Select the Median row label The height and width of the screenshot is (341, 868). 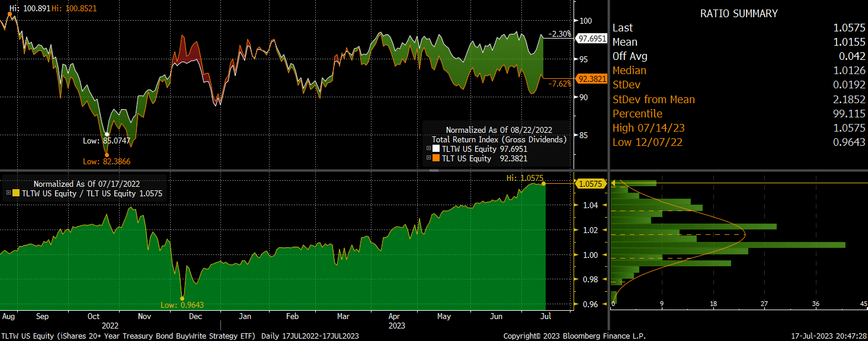coord(629,71)
